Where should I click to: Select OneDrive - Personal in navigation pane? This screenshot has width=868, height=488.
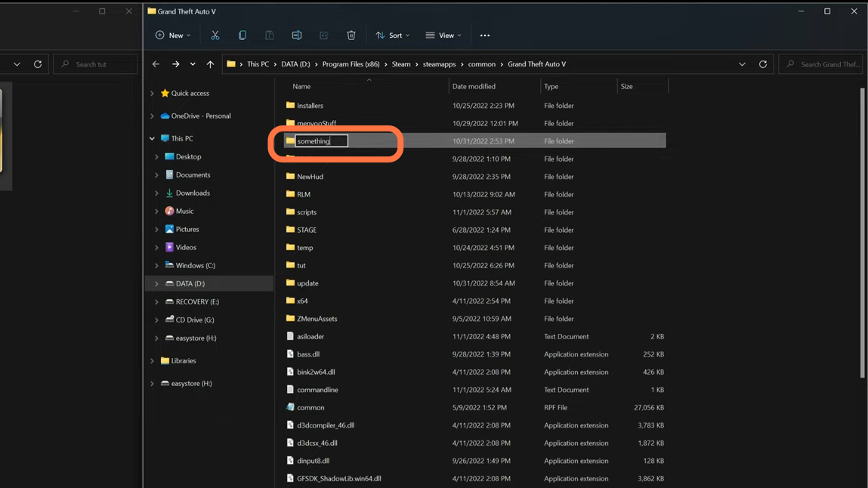[x=200, y=116]
